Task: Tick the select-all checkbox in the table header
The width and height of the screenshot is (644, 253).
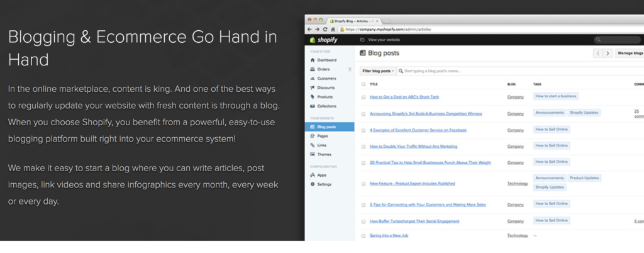Action: [364, 84]
